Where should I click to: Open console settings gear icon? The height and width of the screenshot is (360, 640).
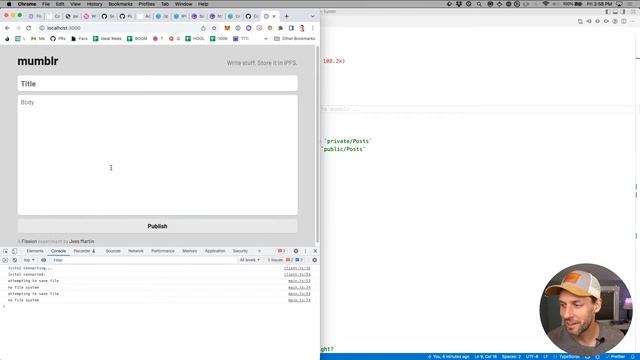[x=314, y=260]
